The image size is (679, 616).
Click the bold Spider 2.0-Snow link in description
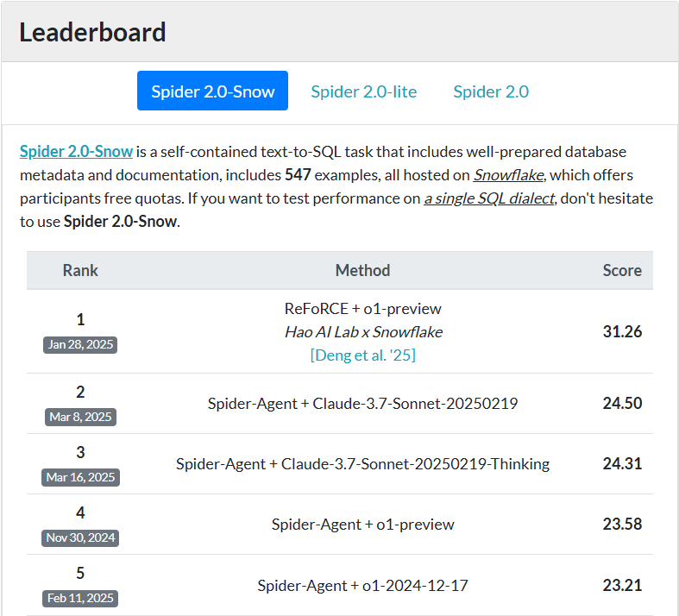point(77,152)
